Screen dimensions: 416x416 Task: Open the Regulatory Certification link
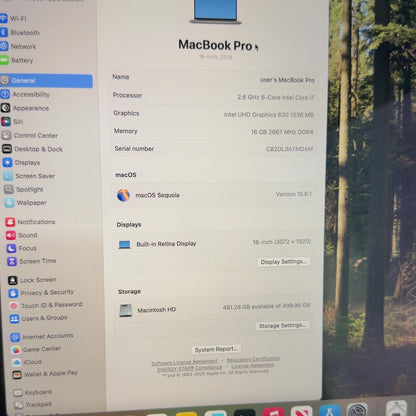tap(253, 359)
